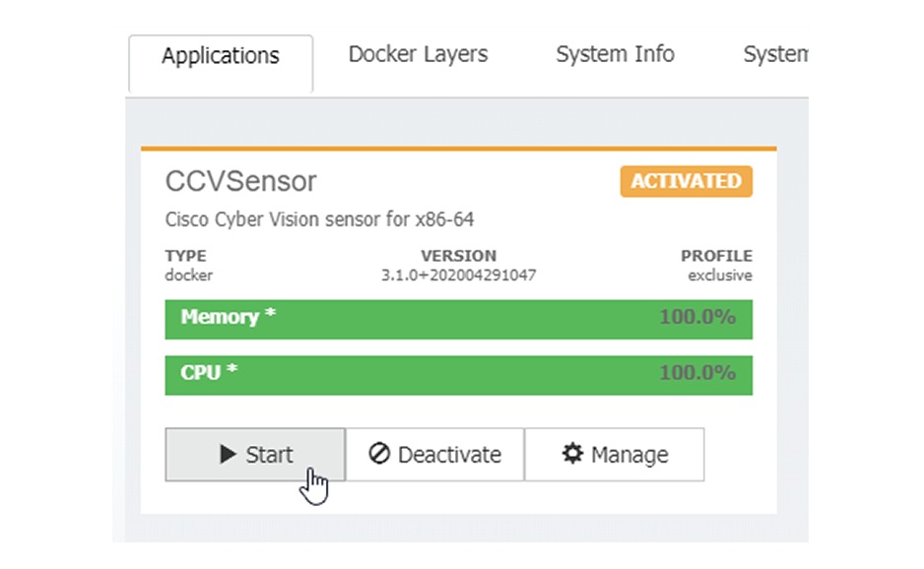Switch to the Docker Layers tab
The width and height of the screenshot is (924, 569).
pos(418,54)
